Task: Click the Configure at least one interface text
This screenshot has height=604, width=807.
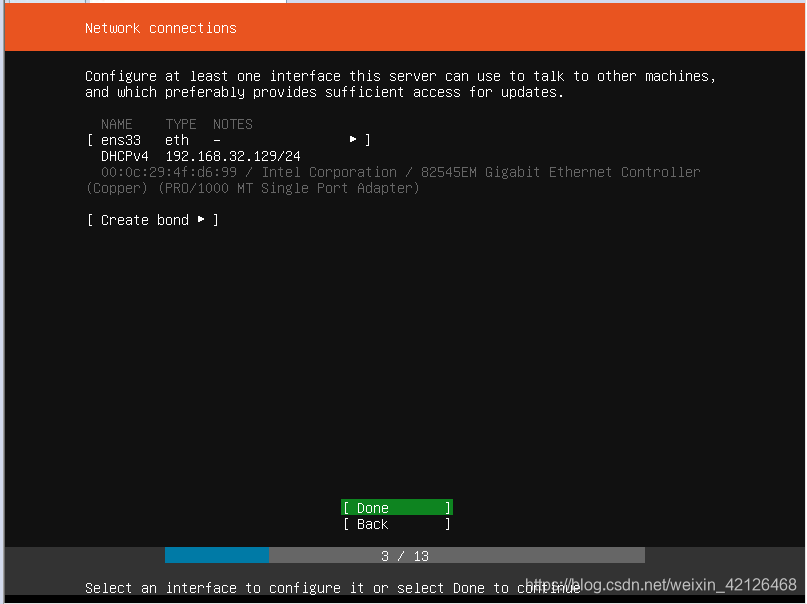Action: 400,84
